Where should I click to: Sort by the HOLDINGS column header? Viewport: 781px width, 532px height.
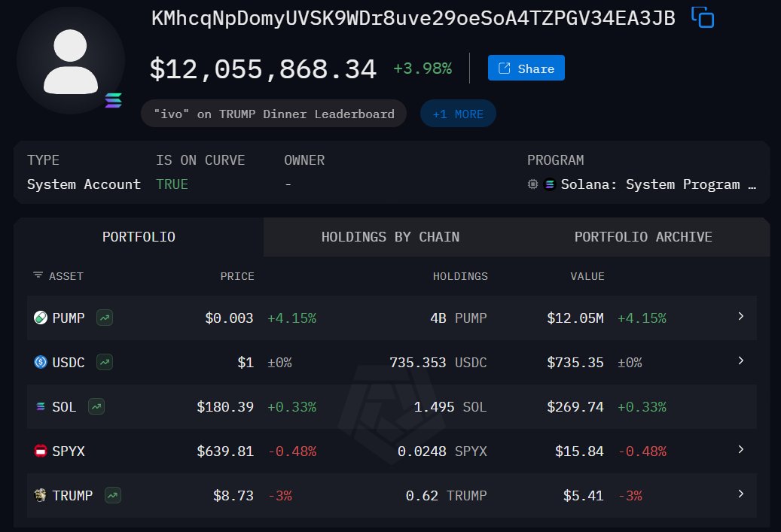click(x=460, y=276)
